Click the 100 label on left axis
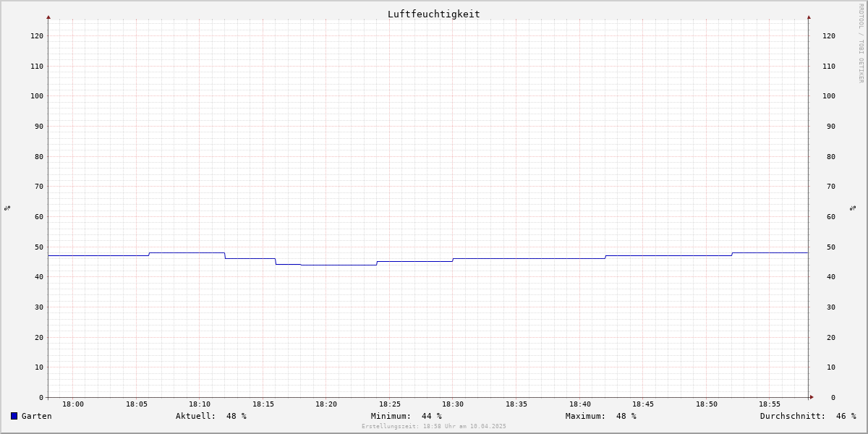Image resolution: width=868 pixels, height=434 pixels. pyautogui.click(x=37, y=96)
